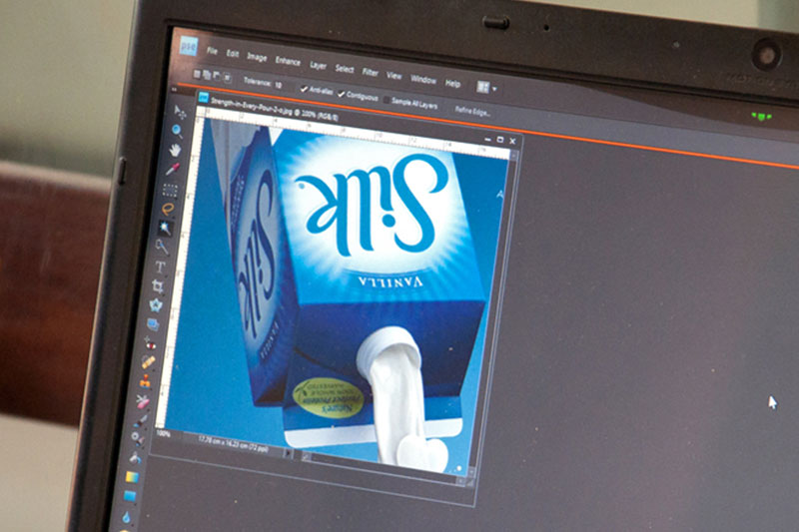Choose the Red Eye Removal tool

(150, 343)
